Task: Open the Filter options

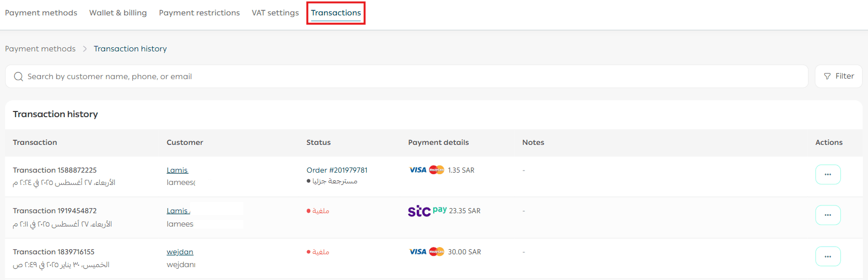Action: [x=839, y=76]
